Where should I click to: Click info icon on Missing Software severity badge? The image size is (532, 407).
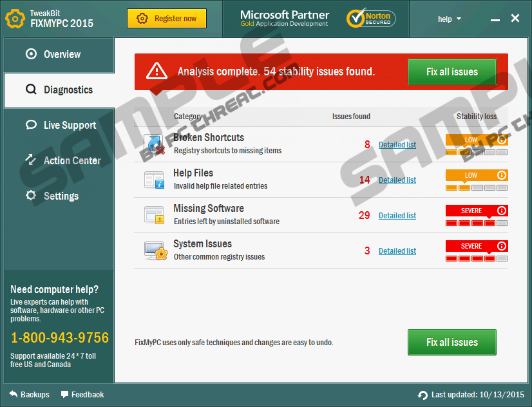[x=502, y=211]
